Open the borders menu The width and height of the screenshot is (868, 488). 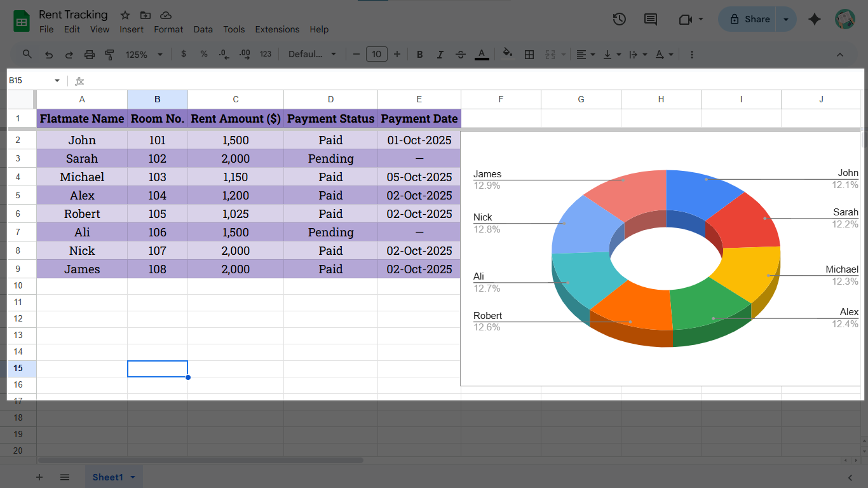coord(529,55)
